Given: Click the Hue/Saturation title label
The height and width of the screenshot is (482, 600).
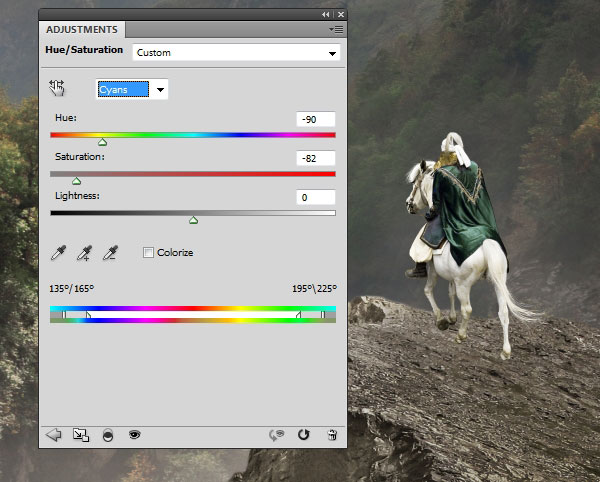Looking at the screenshot, I should click(x=84, y=50).
